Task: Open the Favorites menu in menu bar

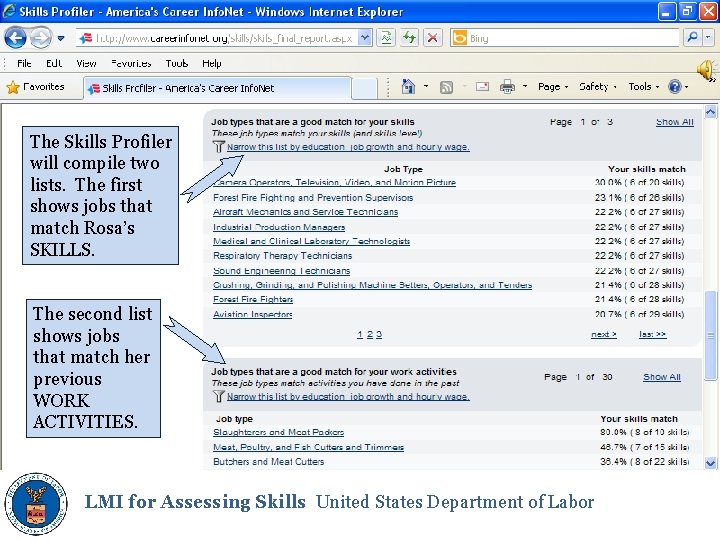Action: point(131,63)
